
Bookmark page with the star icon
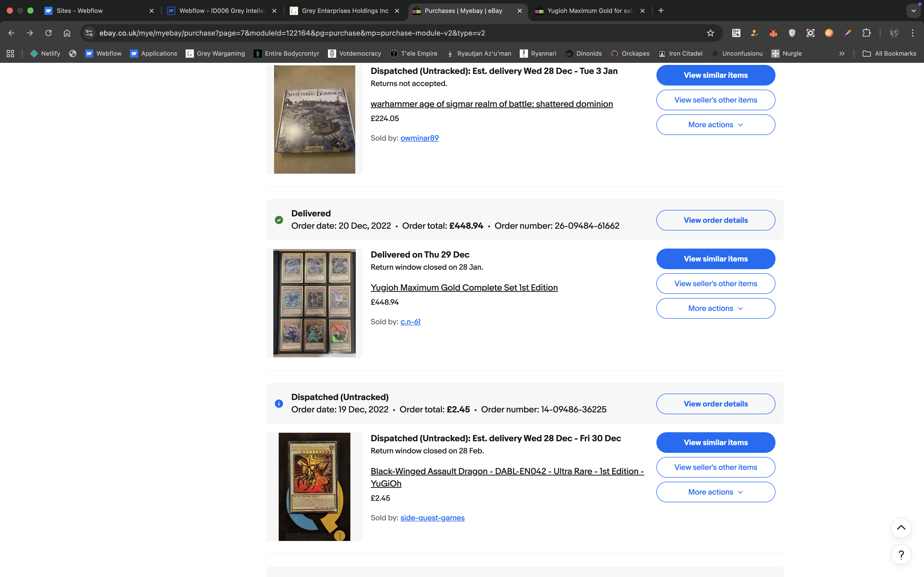pyautogui.click(x=710, y=33)
